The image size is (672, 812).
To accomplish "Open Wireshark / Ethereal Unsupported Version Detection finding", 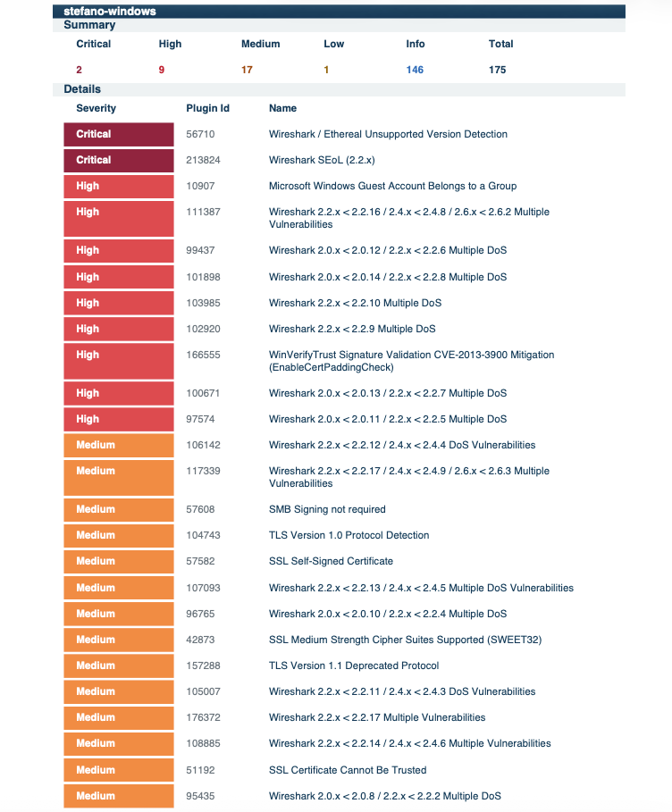I will (x=388, y=134).
